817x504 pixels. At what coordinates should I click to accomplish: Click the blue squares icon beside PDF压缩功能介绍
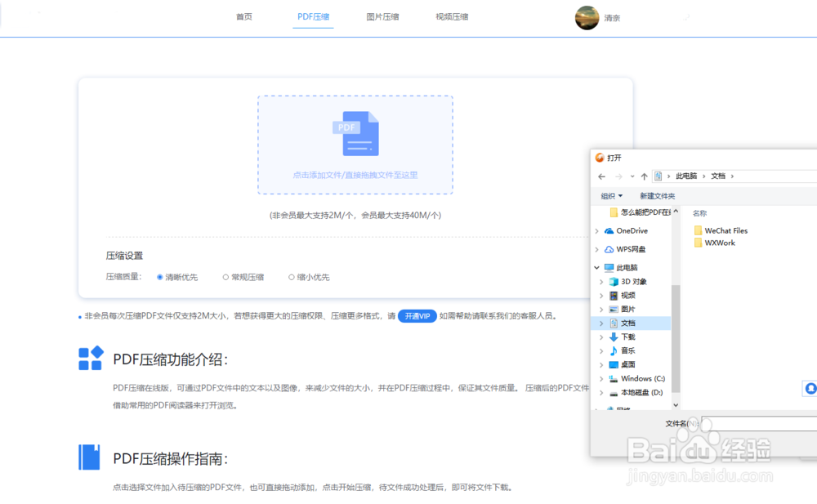(91, 356)
